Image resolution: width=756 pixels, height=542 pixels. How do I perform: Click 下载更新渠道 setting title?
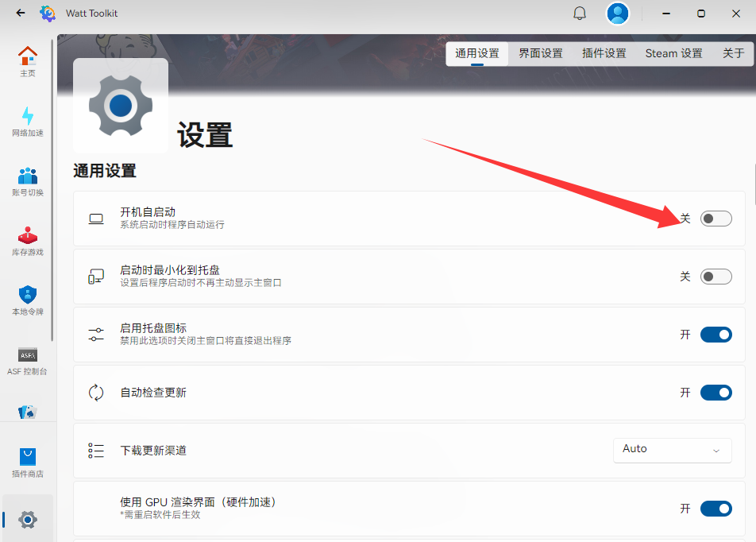pos(152,451)
